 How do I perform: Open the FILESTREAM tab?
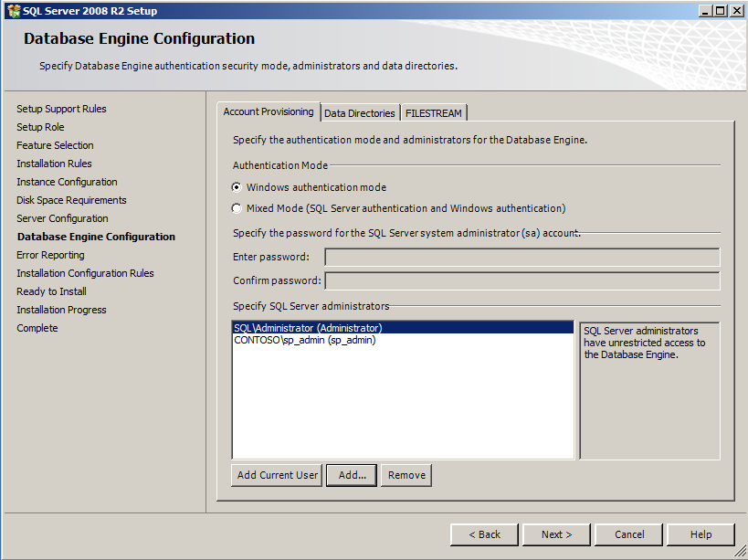pos(433,112)
